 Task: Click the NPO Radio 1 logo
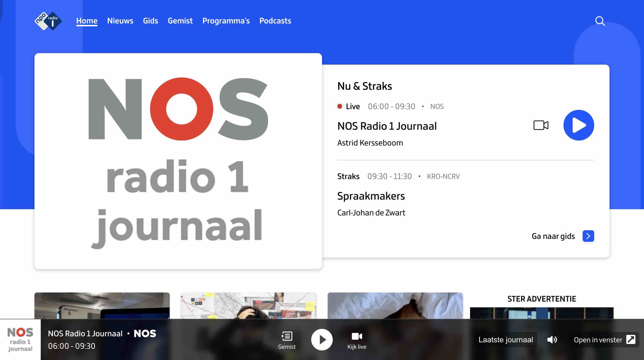tap(48, 21)
